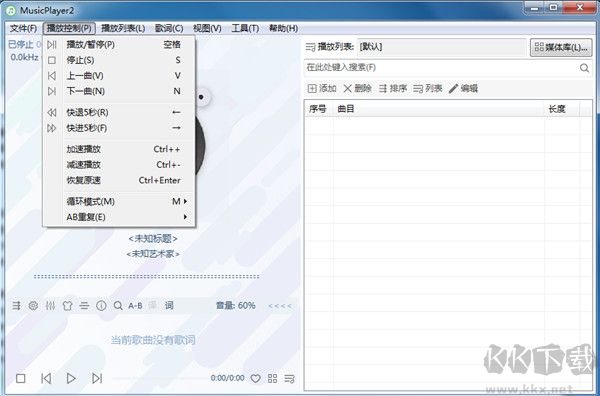Open settings via the gear icon
Viewport: 600px width, 396px height.
coord(33,305)
